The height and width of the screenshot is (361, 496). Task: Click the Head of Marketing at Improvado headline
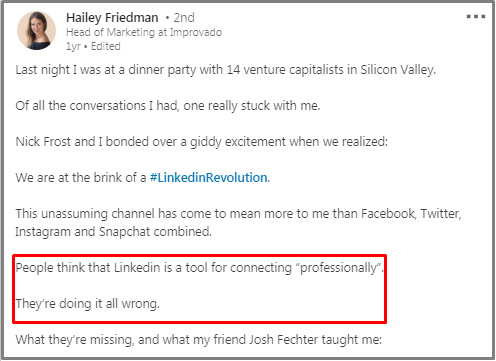coord(144,32)
